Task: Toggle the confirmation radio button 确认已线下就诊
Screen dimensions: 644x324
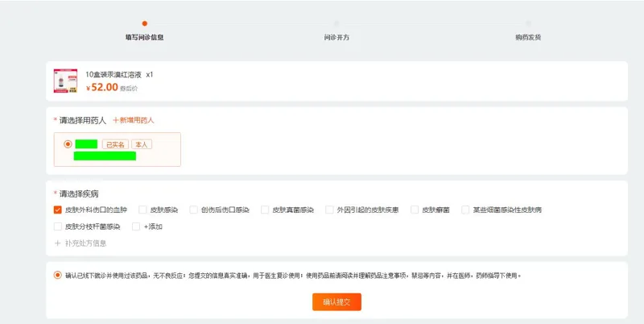Action: coord(57,275)
